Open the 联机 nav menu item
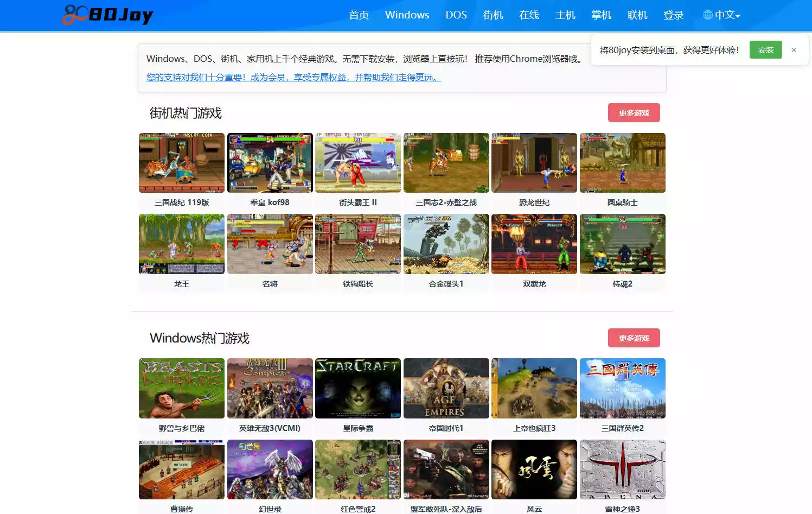Screen dimensions: 812x514 click(637, 15)
